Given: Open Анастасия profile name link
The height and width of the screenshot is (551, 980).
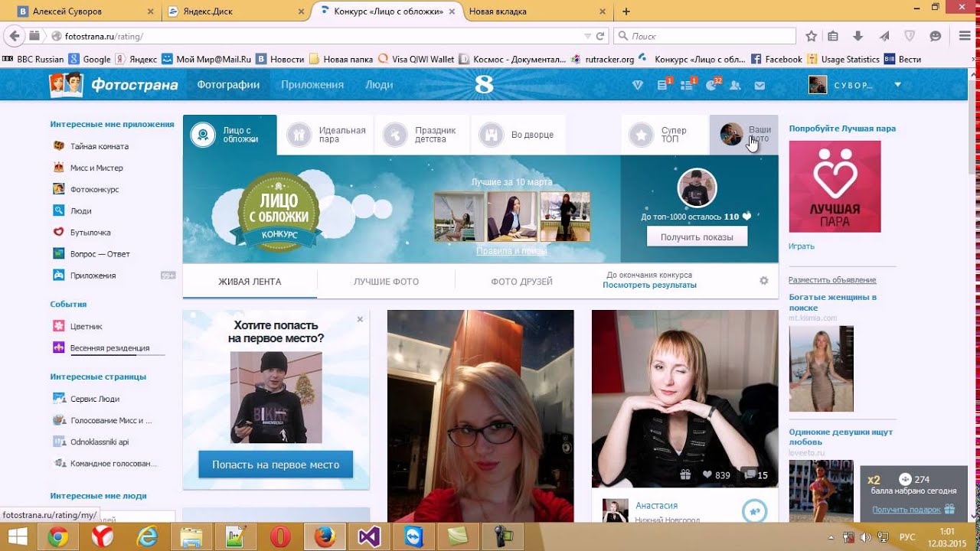Looking at the screenshot, I should [x=656, y=506].
